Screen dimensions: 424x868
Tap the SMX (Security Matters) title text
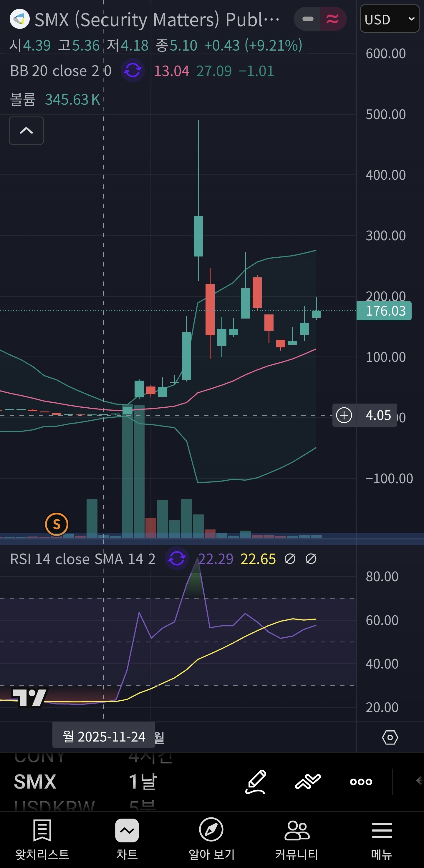tap(157, 19)
